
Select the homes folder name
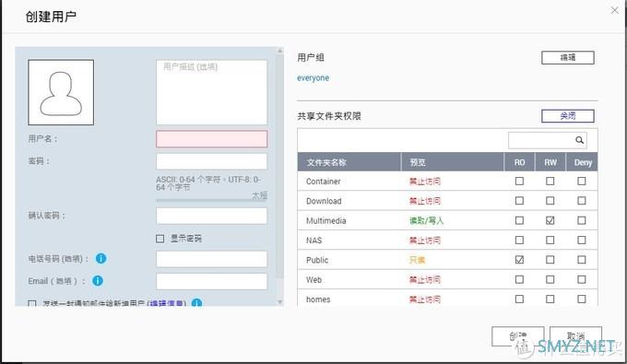[x=318, y=299]
